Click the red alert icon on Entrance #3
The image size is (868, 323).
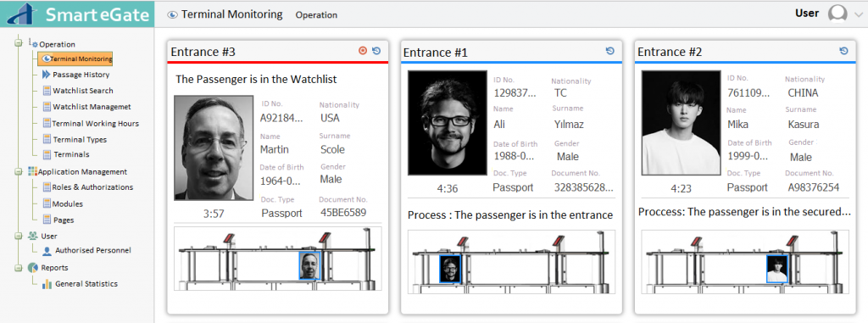point(363,51)
